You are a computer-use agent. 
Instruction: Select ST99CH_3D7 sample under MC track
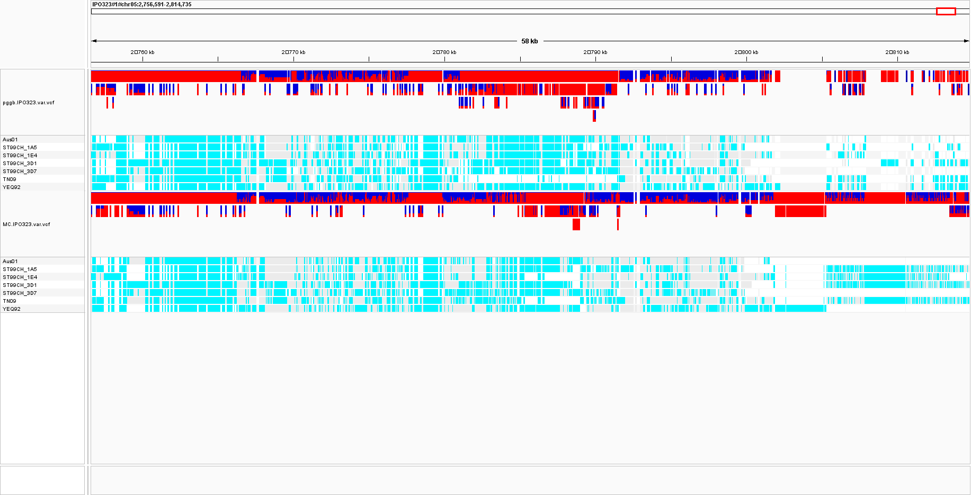[x=20, y=293]
